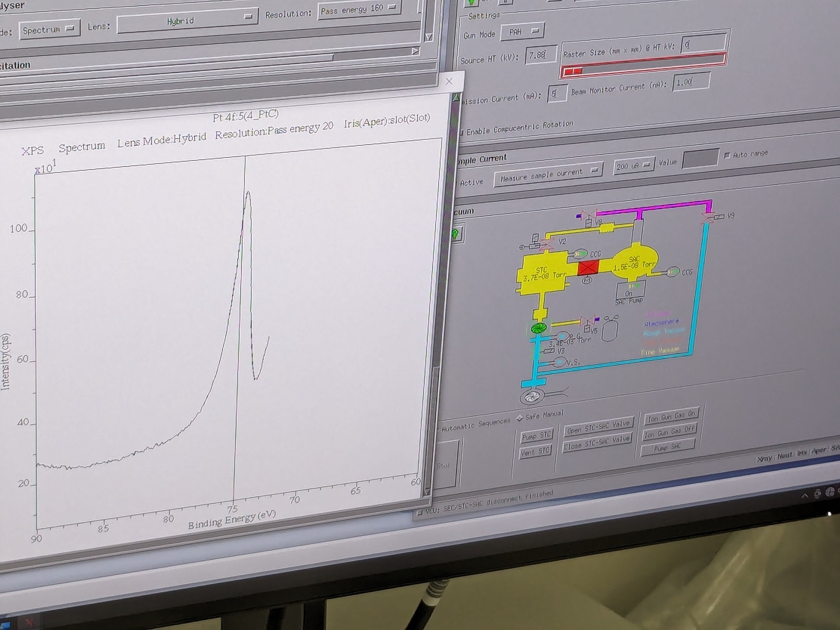This screenshot has width=840, height=630.
Task: Open the 200 uA range dropdown
Action: [x=633, y=166]
